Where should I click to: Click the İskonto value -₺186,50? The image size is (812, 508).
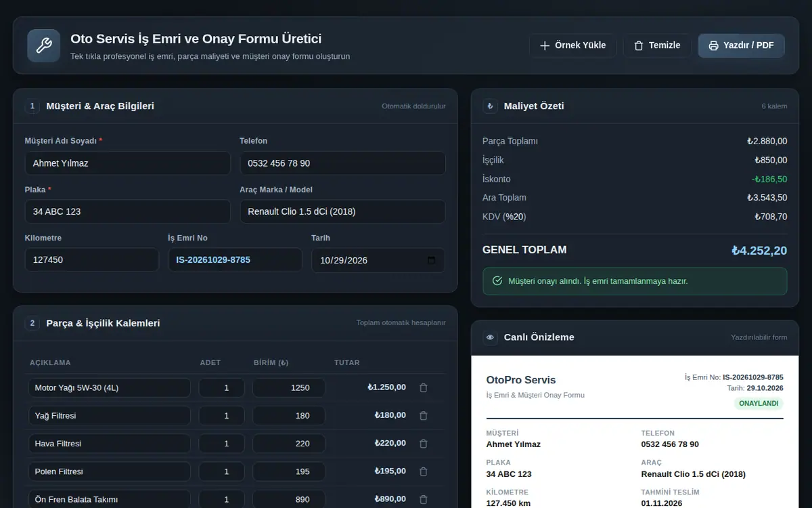point(769,179)
